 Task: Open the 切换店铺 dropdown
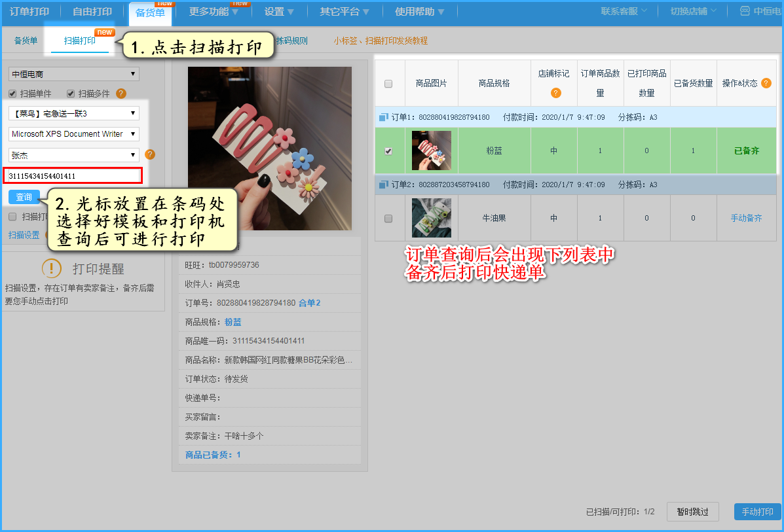pos(693,11)
